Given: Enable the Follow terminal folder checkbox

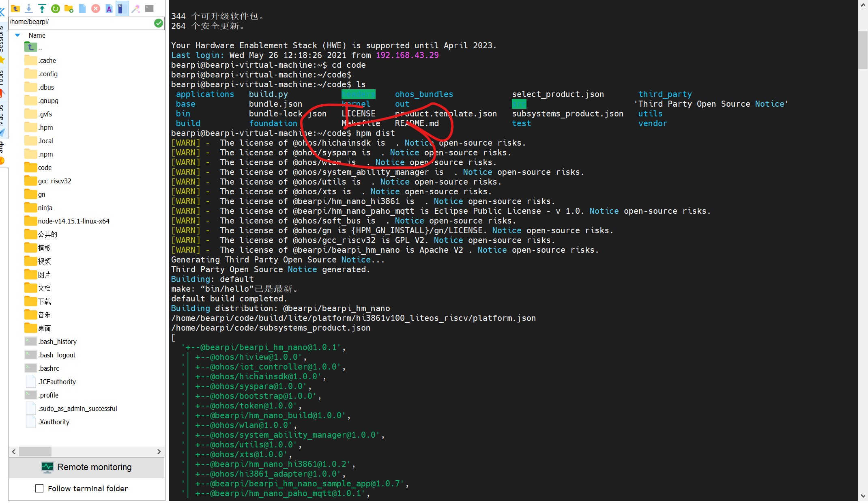Looking at the screenshot, I should tap(39, 488).
